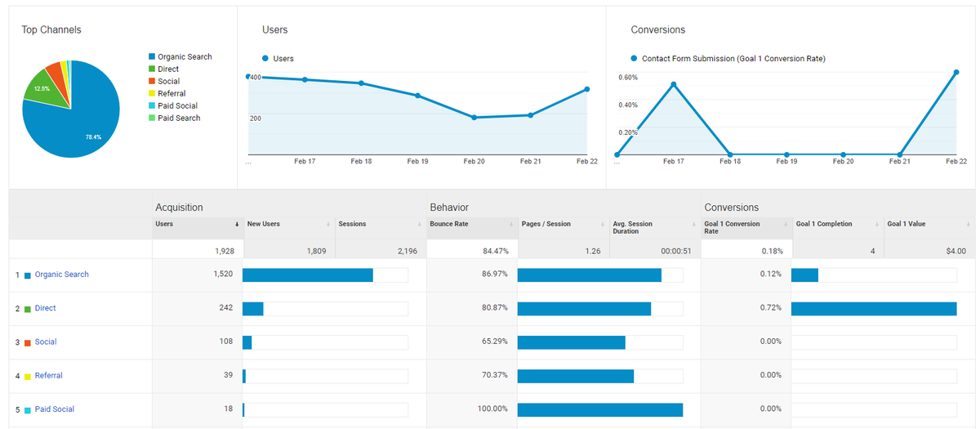Select the Feb 19 point on Users chart
The width and height of the screenshot is (980, 429).
[x=417, y=96]
